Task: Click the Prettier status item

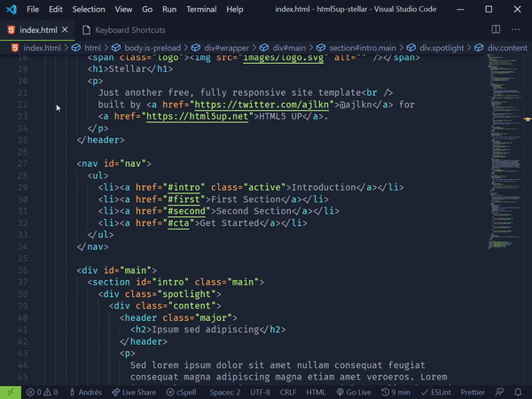Action: coord(473,392)
